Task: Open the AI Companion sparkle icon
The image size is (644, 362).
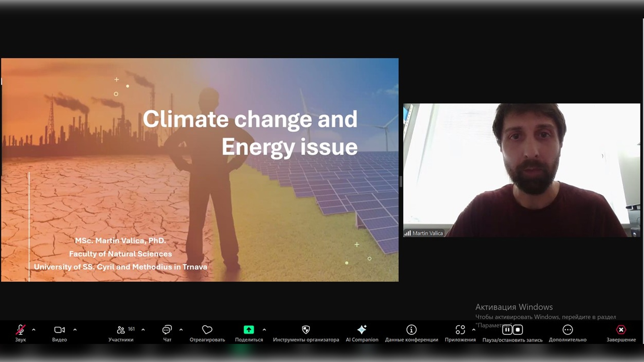Action: coord(362,330)
